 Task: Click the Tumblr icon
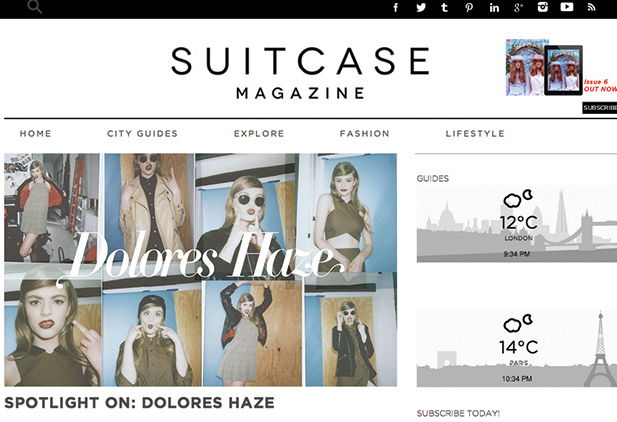(x=445, y=8)
